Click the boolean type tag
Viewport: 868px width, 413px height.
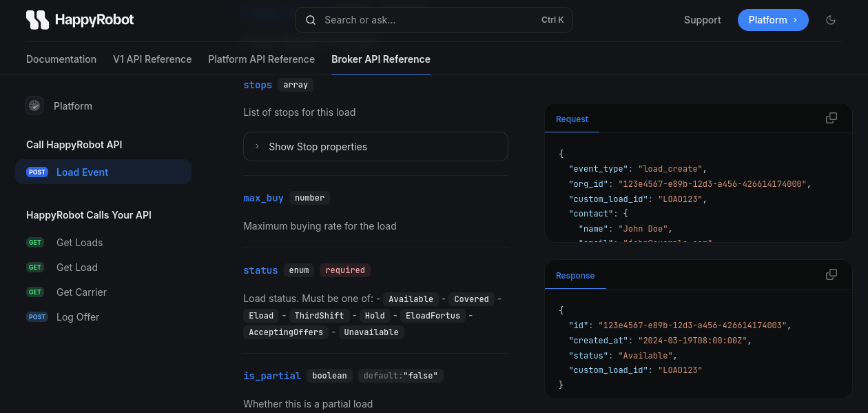click(x=329, y=376)
